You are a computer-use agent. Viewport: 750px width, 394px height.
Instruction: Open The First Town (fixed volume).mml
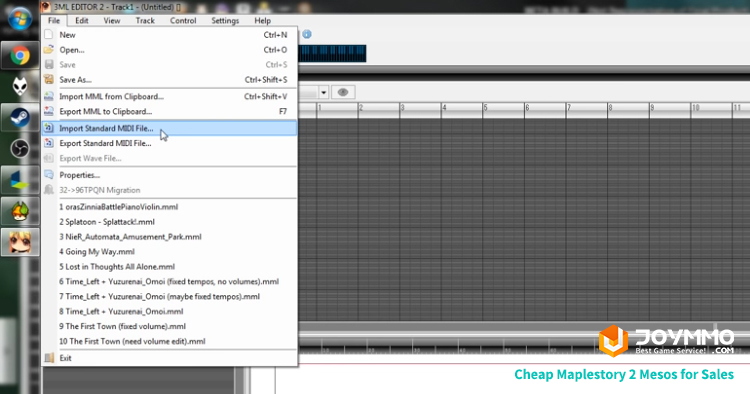pyautogui.click(x=170, y=326)
